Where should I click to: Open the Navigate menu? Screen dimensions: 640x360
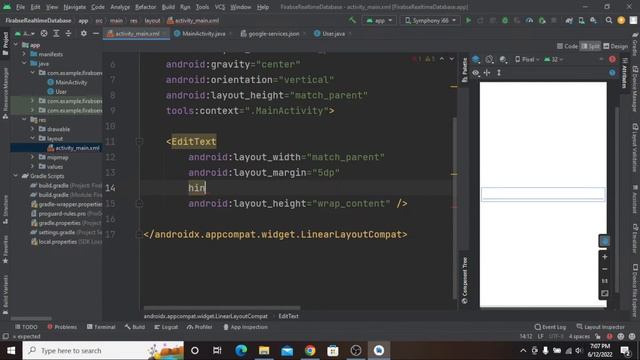75,7
